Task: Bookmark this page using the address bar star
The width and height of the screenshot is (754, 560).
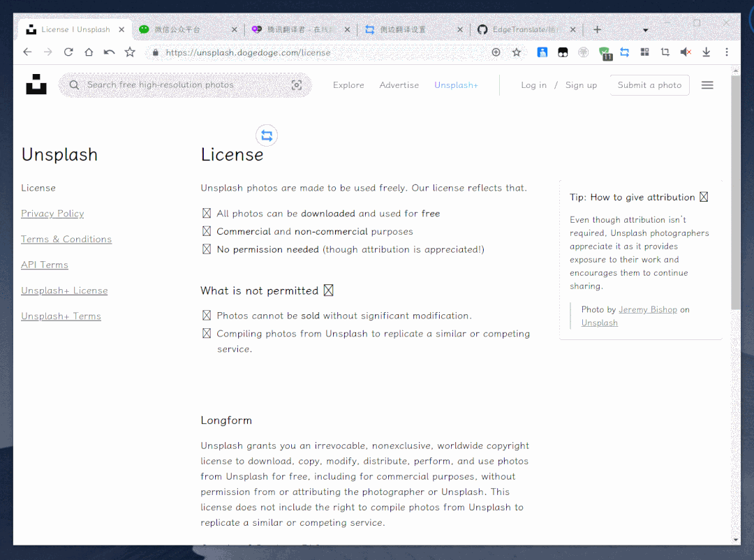Action: coord(517,52)
